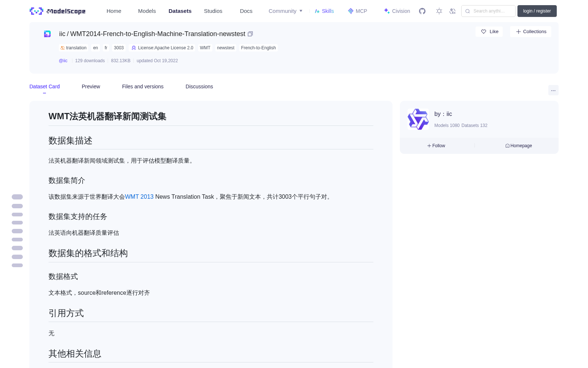The height and width of the screenshot is (368, 588).
Task: Open Civision from the navigation
Action: click(397, 11)
